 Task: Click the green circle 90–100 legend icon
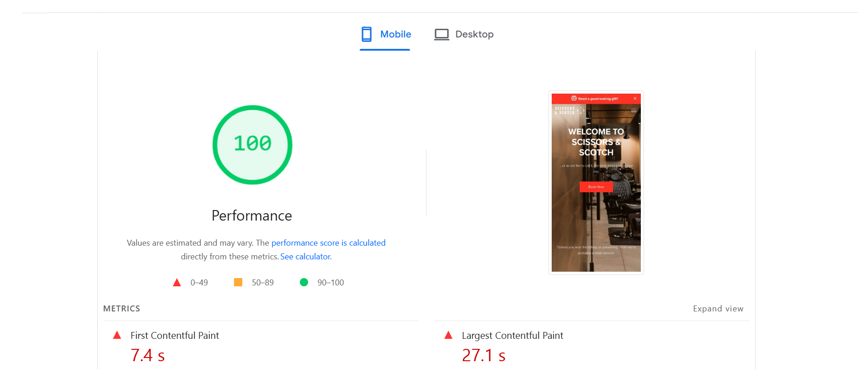pyautogui.click(x=304, y=282)
